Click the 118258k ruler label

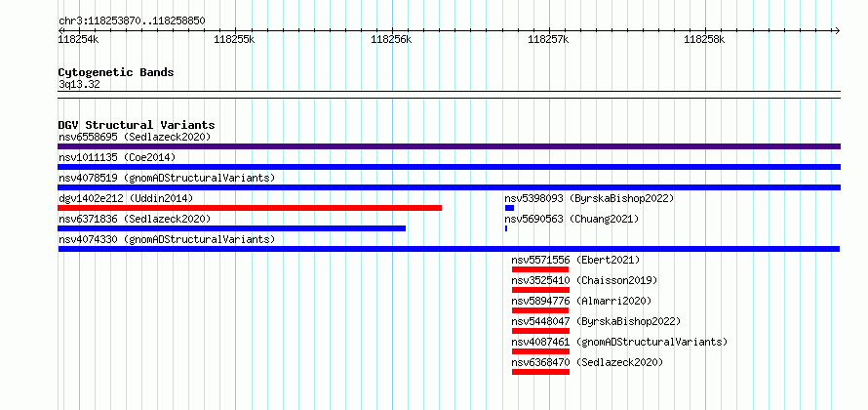point(704,39)
